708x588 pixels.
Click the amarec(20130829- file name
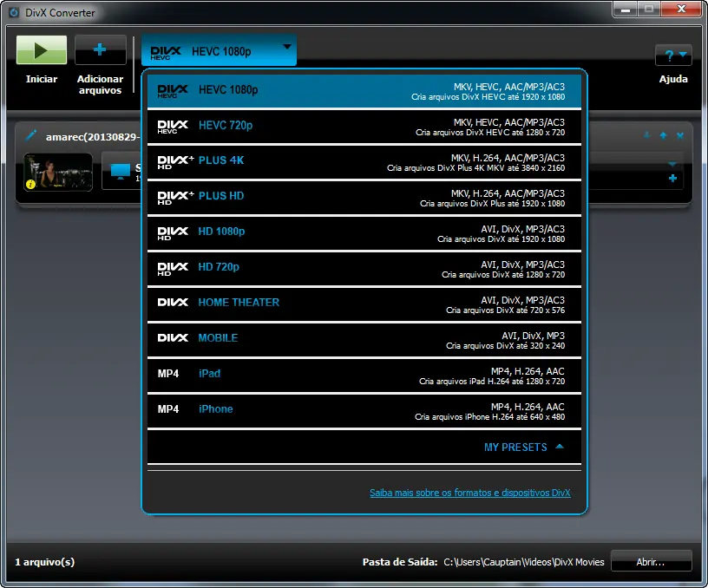93,137
